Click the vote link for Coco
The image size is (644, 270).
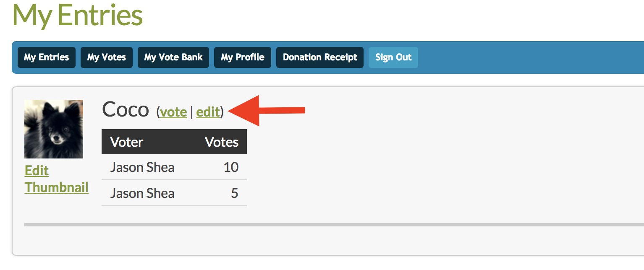(x=173, y=112)
